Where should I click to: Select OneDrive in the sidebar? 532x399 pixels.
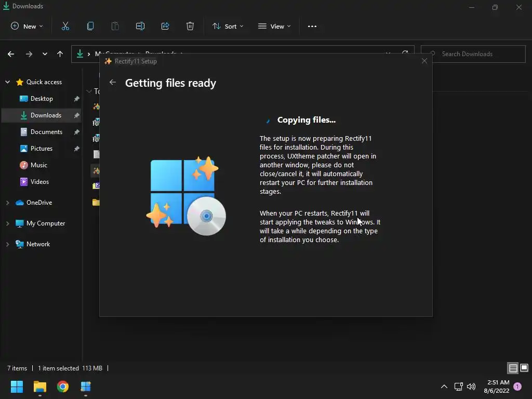point(34,203)
